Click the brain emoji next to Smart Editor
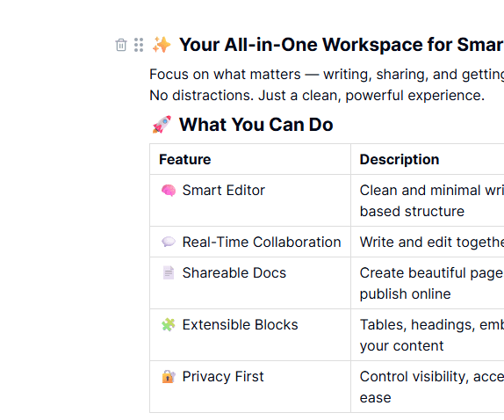The height and width of the screenshot is (420, 504). tap(169, 191)
